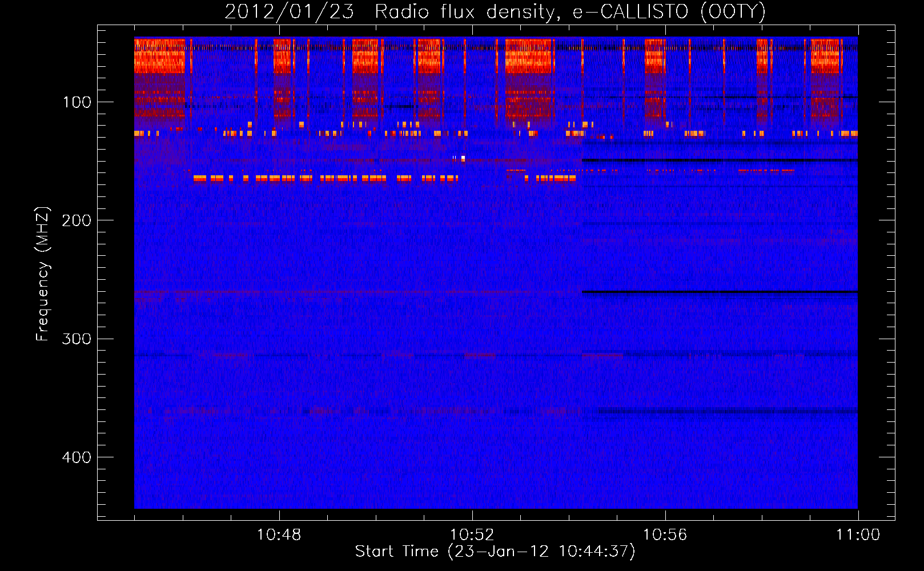924x571 pixels.
Task: Click the 11:00 time tick label
Action: pyautogui.click(x=858, y=535)
